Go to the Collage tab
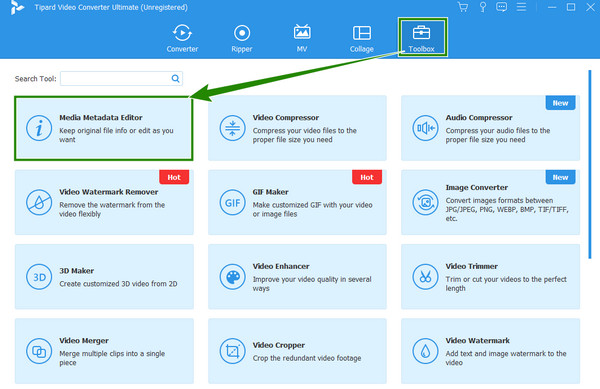 coord(362,38)
